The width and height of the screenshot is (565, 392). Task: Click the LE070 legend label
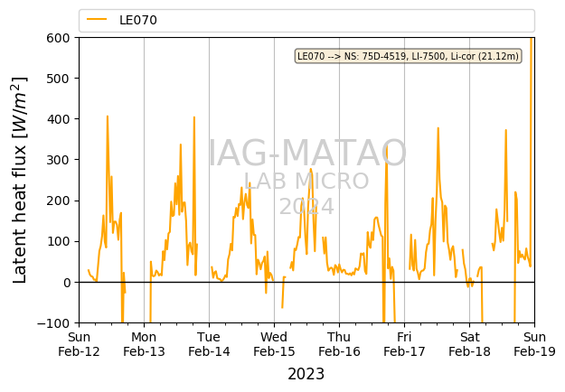pyautogui.click(x=138, y=20)
